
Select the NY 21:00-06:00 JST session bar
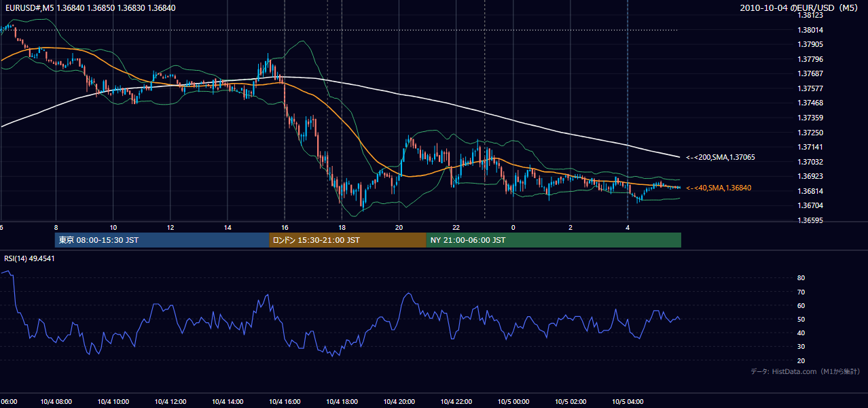click(554, 240)
